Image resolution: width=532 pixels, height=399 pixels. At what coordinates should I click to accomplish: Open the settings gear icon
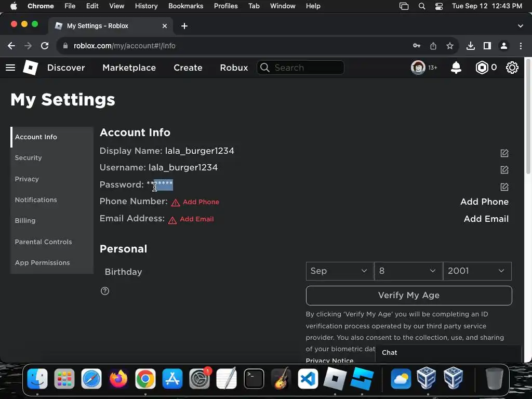(512, 68)
